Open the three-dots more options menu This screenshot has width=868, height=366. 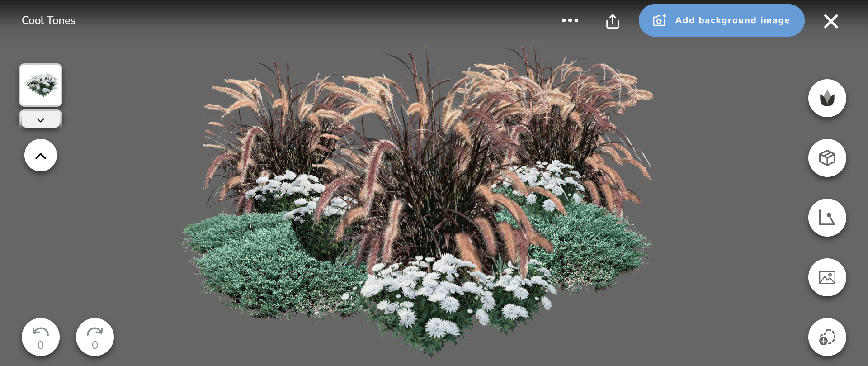570,20
